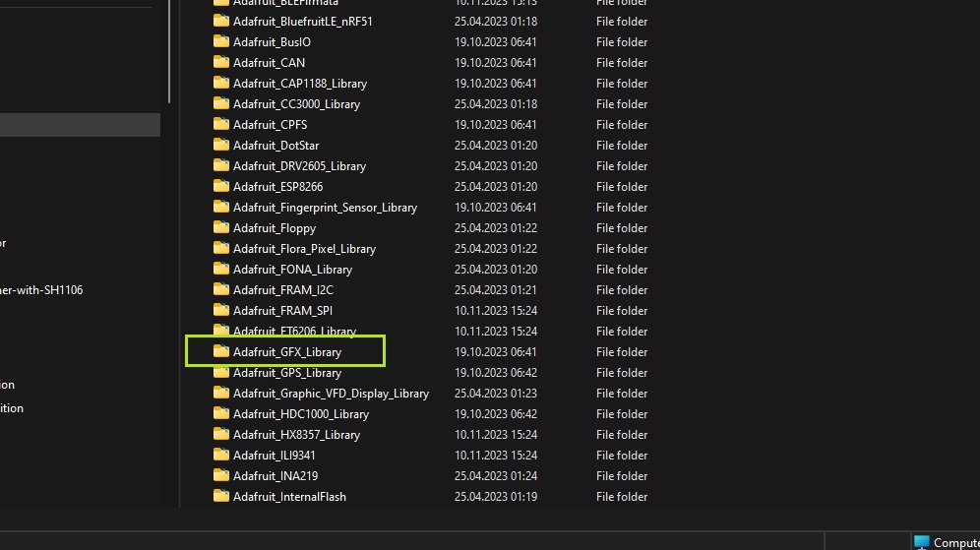Click the Adafruit_InternalFlash folder icon
Screen dimensions: 980x550
click(221, 496)
